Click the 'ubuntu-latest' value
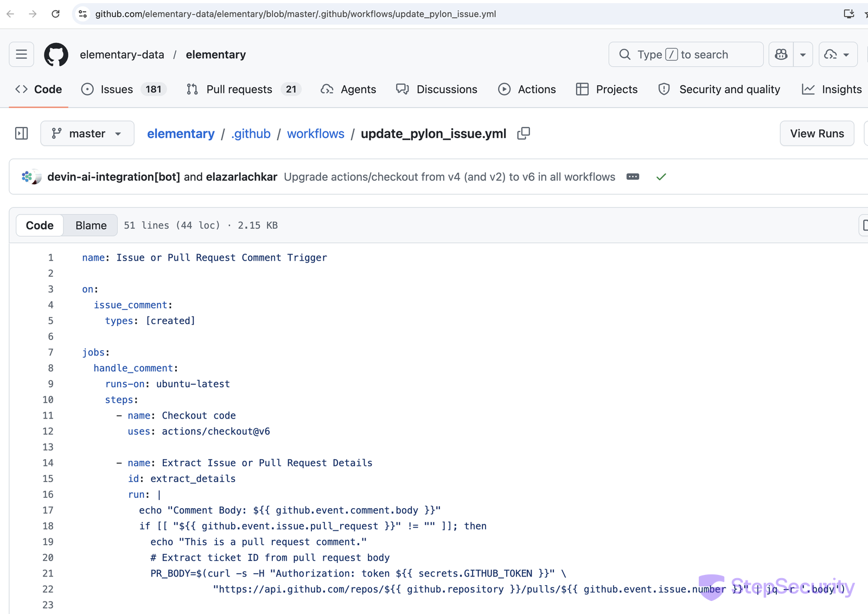Image resolution: width=868 pixels, height=614 pixels. tap(193, 384)
